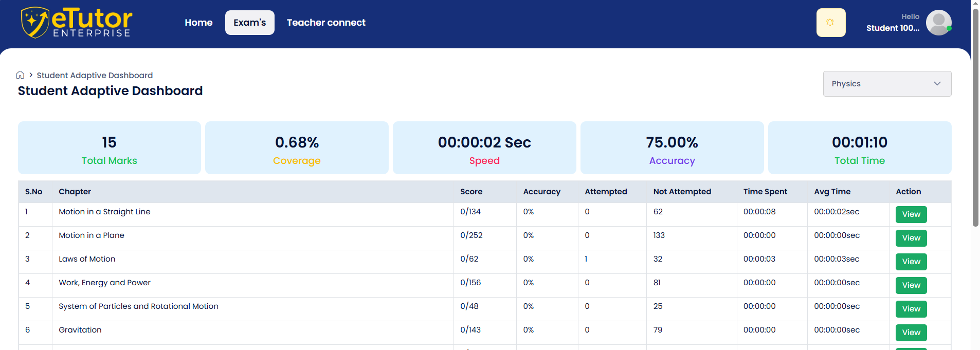Click the eTutor Enterprise logo
The width and height of the screenshot is (980, 350).
(77, 23)
